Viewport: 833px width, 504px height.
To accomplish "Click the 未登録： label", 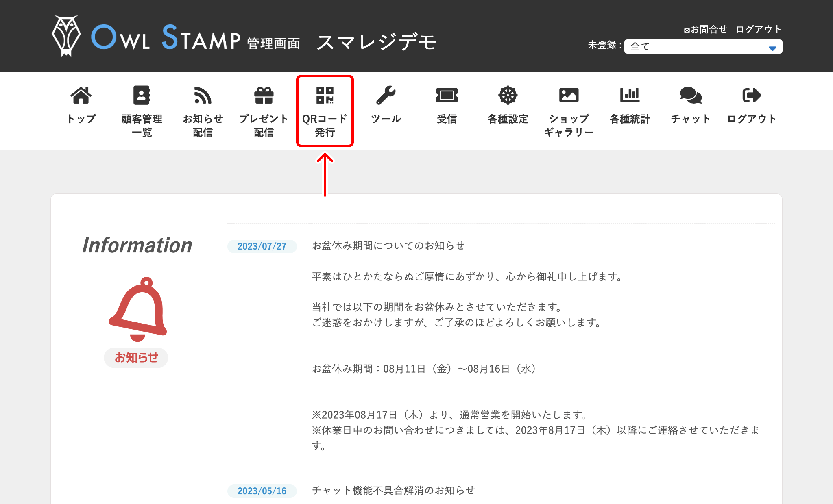I will point(604,45).
